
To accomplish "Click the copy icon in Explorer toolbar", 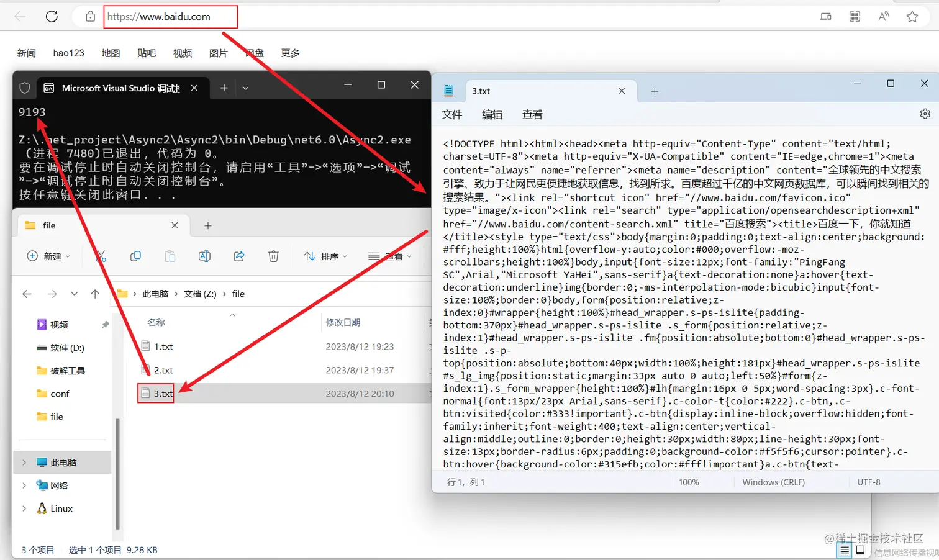I will pos(135,256).
